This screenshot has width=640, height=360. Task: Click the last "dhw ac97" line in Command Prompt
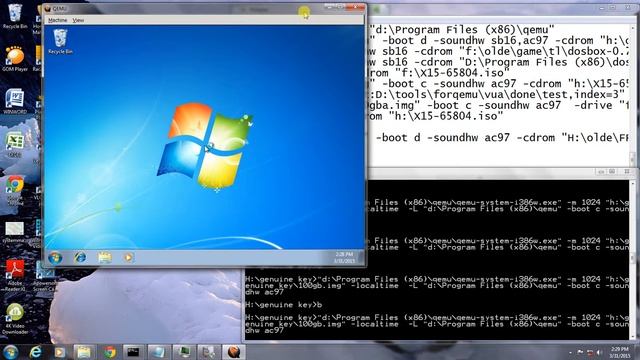[x=264, y=330]
